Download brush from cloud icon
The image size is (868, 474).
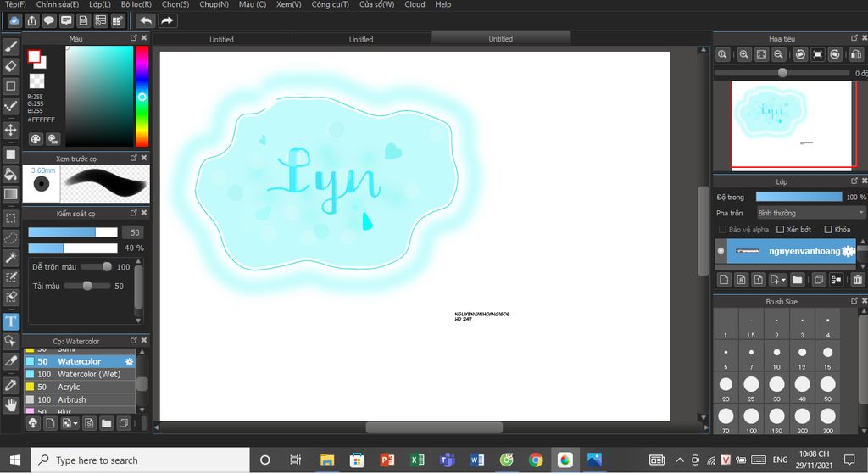pyautogui.click(x=33, y=424)
